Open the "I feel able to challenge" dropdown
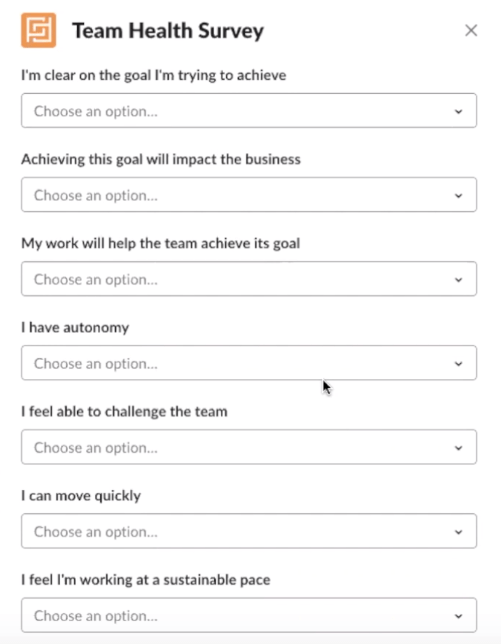The width and height of the screenshot is (501, 644). pyautogui.click(x=249, y=447)
